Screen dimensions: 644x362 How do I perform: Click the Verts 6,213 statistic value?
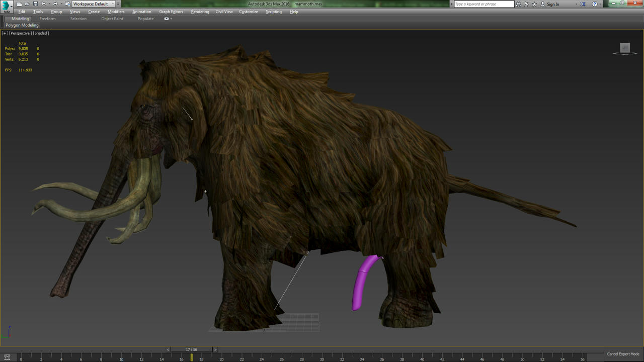[x=23, y=59]
